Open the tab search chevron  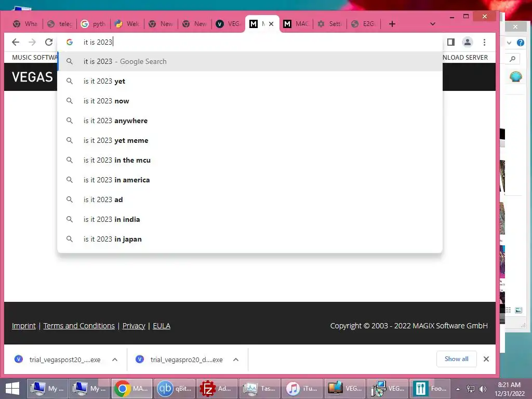(433, 24)
